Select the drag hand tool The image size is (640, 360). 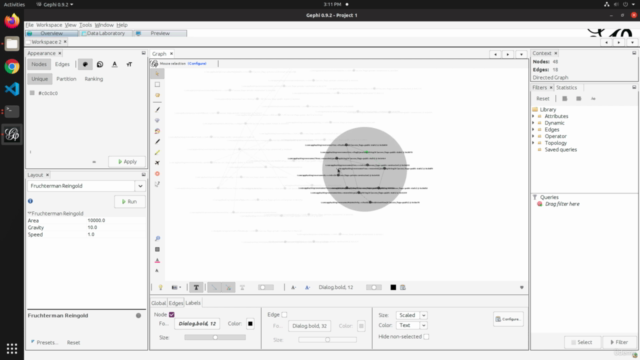point(157,95)
